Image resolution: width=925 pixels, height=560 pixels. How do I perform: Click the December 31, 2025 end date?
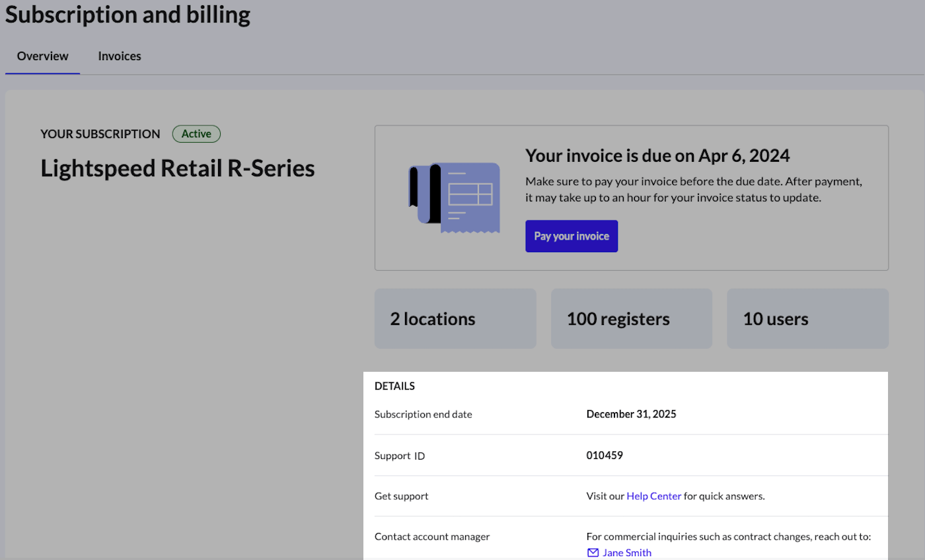click(631, 414)
